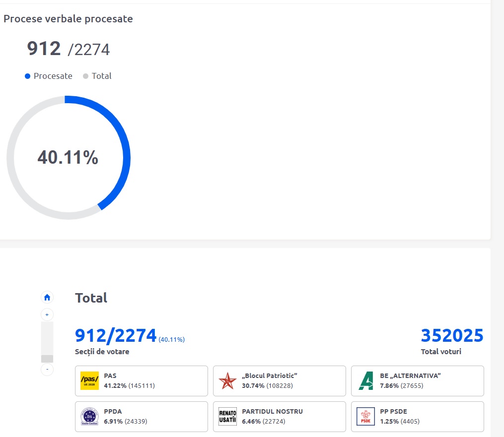Click the Blocul Patriotic red star logo
The width and height of the screenshot is (504, 437).
(x=227, y=381)
